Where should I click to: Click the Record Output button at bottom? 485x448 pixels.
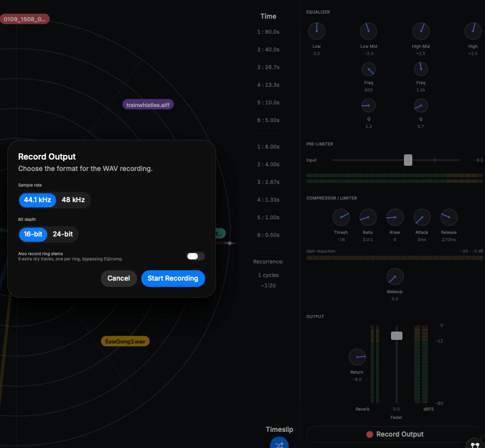[x=395, y=434]
